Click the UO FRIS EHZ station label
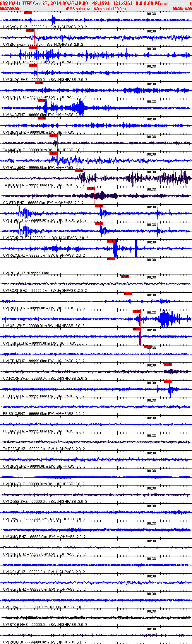This screenshot has width=192, height=644. [x=44, y=396]
